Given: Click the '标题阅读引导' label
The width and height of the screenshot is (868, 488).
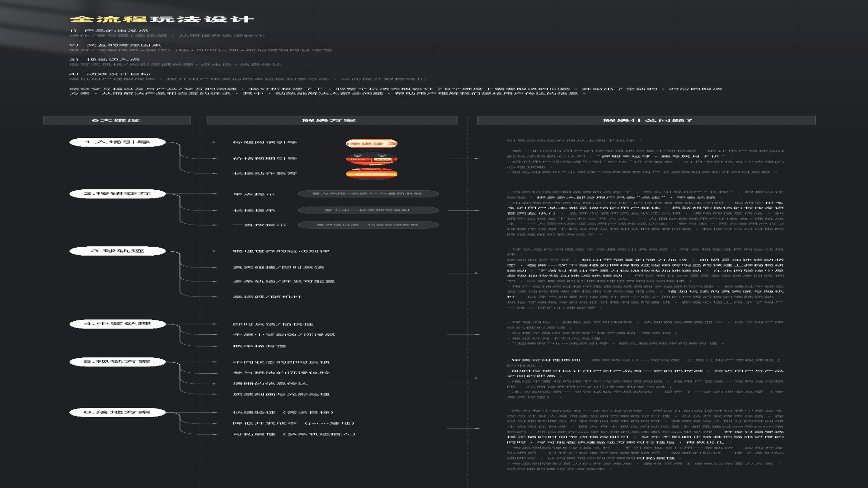Looking at the screenshot, I should click(x=265, y=143).
